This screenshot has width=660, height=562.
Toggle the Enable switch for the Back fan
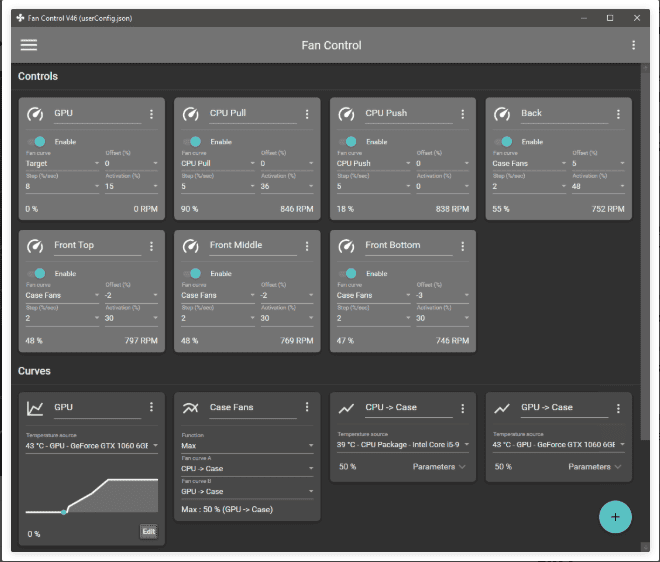pos(503,141)
